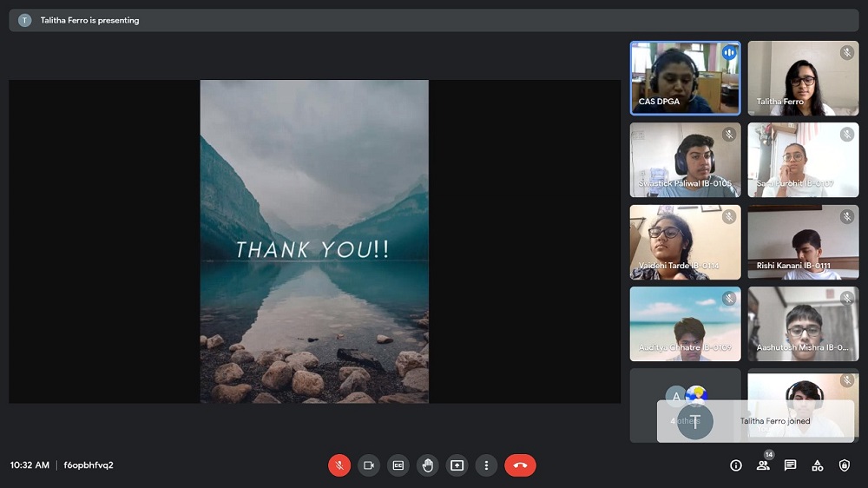The height and width of the screenshot is (488, 868).
Task: Leave the call with red hang-up button
Action: pos(520,465)
